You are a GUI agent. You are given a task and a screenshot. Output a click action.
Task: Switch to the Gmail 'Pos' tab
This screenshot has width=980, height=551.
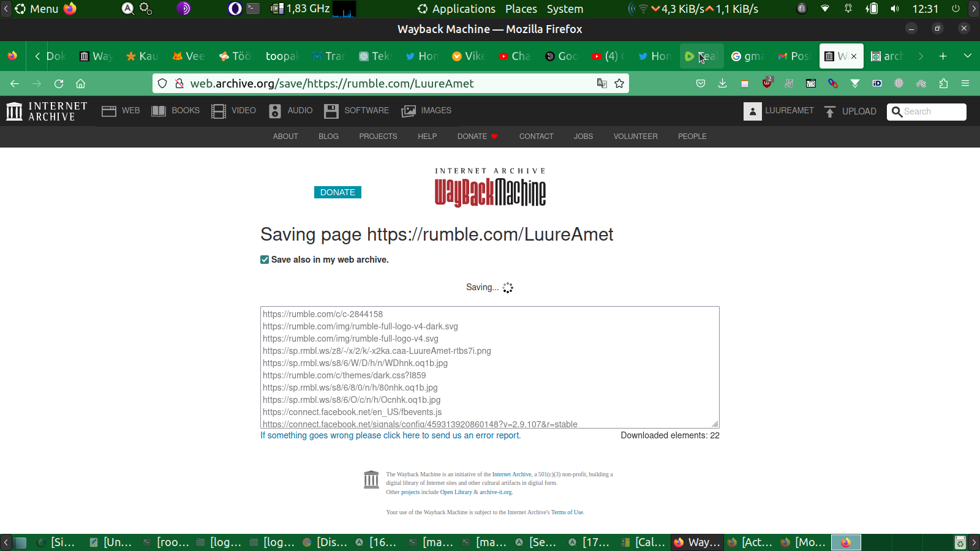tap(794, 56)
